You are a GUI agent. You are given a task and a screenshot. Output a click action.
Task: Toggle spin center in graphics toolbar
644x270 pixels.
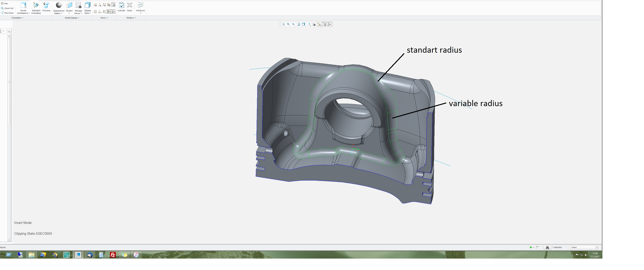[329, 24]
